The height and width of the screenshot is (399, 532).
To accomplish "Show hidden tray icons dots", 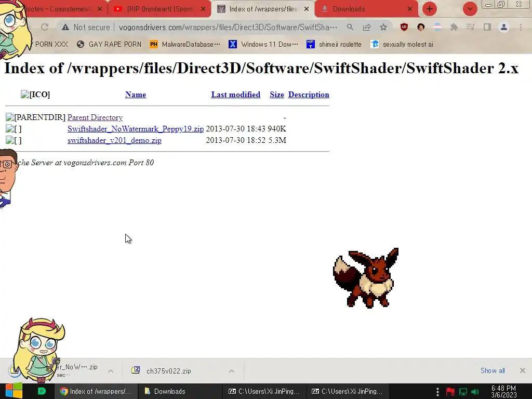I will (x=437, y=392).
